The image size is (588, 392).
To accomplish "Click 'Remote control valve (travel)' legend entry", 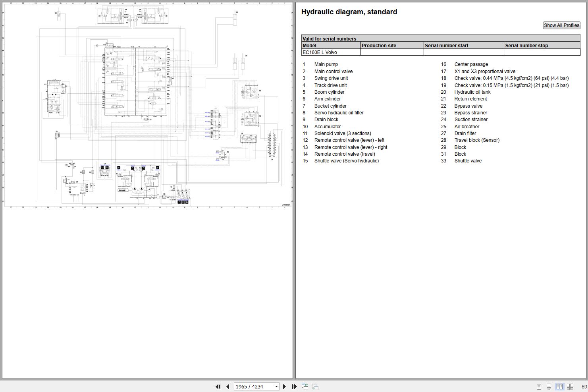I will coord(345,154).
